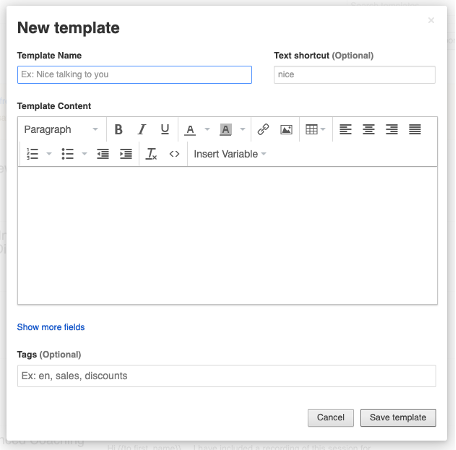The image size is (456, 450).
Task: Open source code view icon
Action: click(x=174, y=154)
